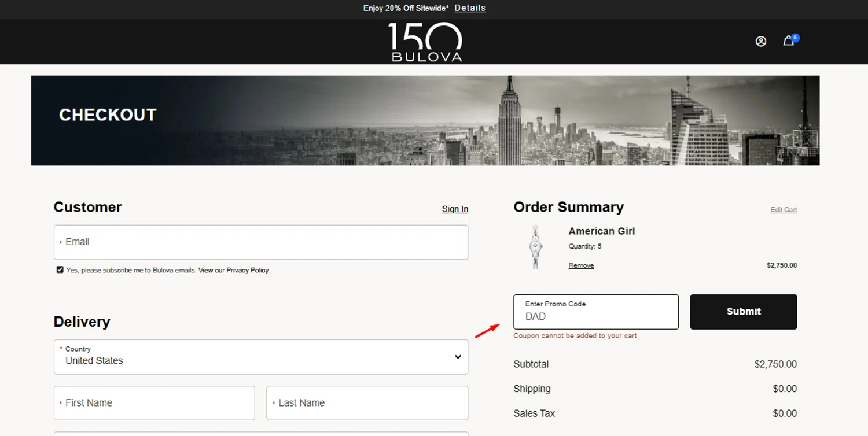Open the Details link in promo banner
The width and height of the screenshot is (868, 436).
(x=470, y=8)
